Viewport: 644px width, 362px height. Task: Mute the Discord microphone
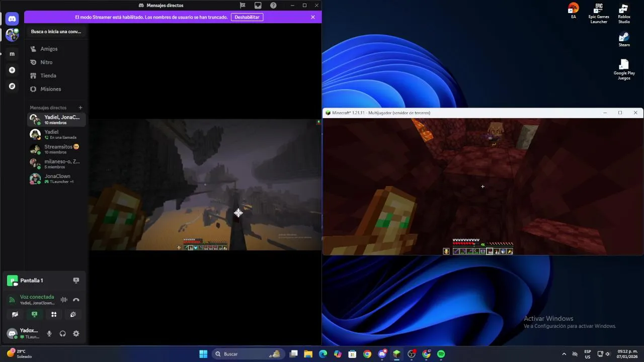click(x=49, y=333)
